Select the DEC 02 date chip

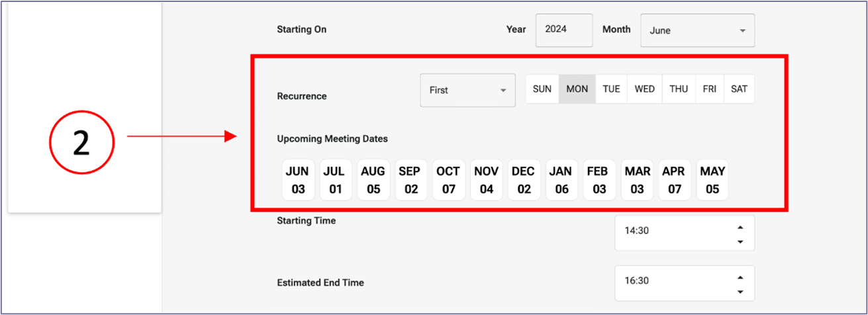pyautogui.click(x=524, y=180)
